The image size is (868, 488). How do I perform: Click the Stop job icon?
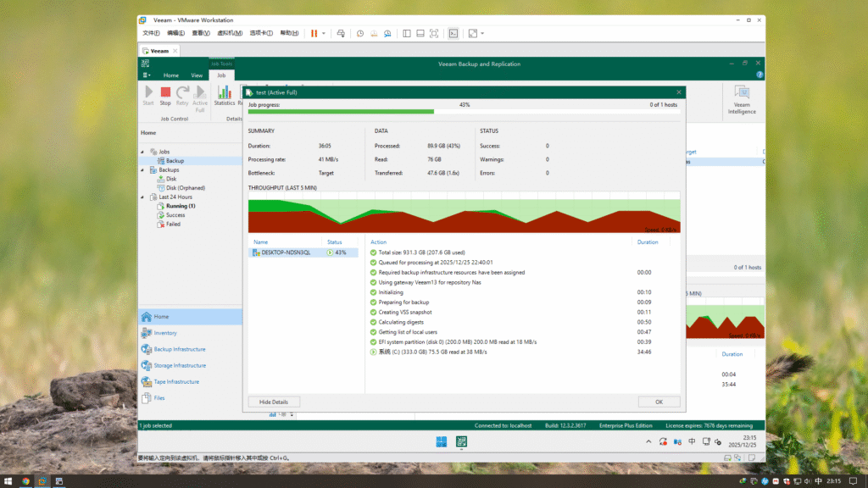click(165, 93)
